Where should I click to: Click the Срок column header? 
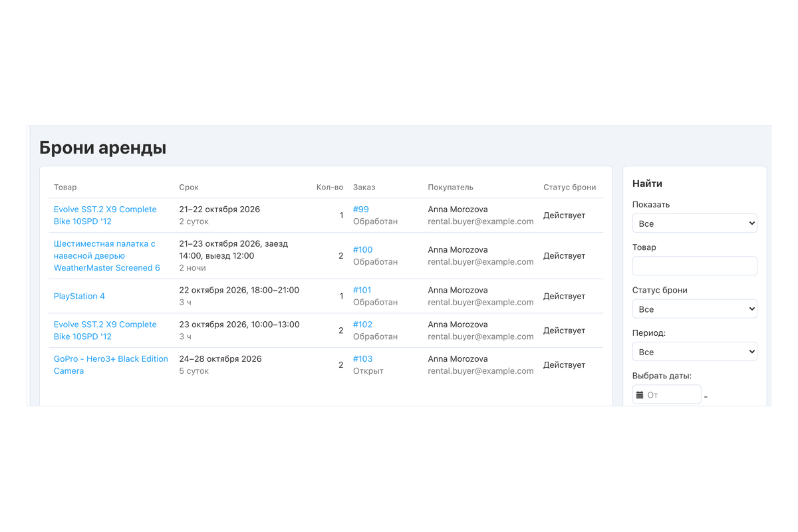click(x=189, y=188)
